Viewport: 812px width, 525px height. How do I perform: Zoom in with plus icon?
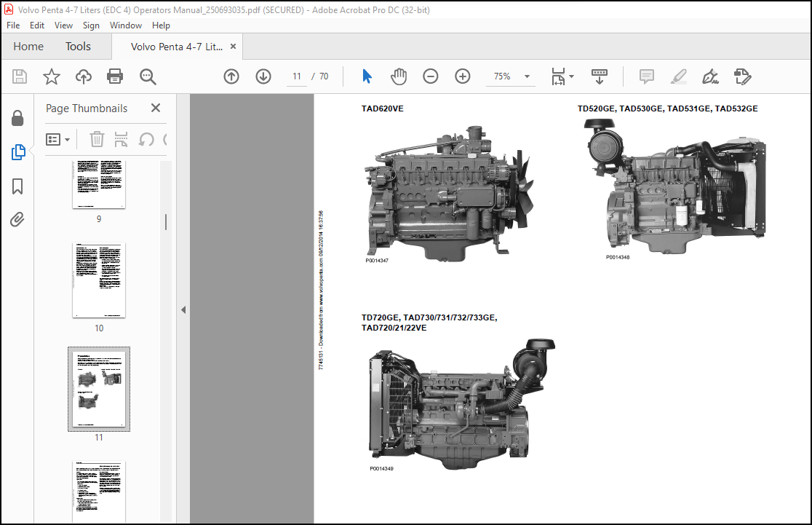(x=463, y=76)
